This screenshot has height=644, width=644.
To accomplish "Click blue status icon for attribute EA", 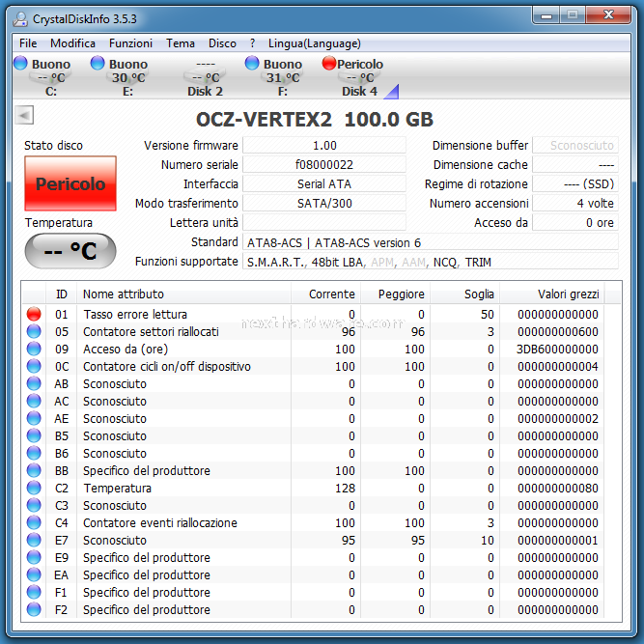I will [34, 574].
